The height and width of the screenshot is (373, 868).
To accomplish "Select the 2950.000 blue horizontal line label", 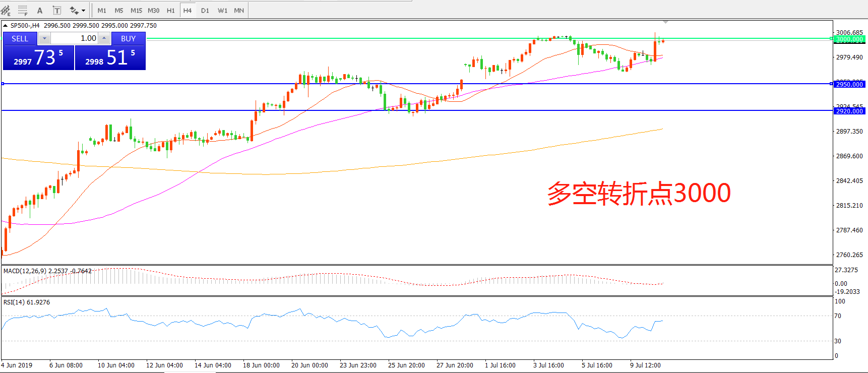I will [x=850, y=84].
